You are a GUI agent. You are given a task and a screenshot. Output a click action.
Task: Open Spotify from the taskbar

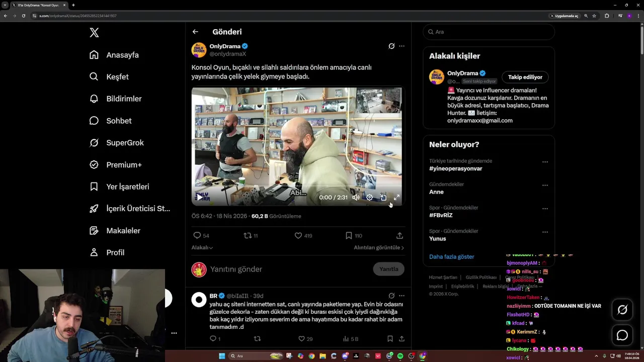(400, 356)
